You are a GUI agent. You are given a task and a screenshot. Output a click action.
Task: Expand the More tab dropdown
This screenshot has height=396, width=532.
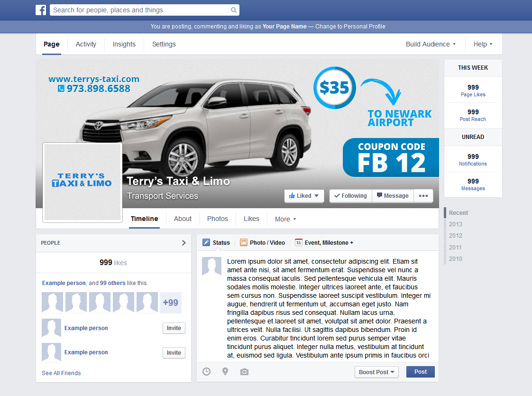pyautogui.click(x=285, y=219)
